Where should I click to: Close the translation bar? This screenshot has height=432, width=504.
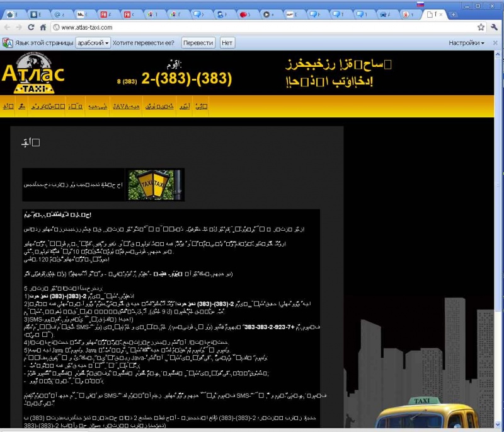click(495, 43)
